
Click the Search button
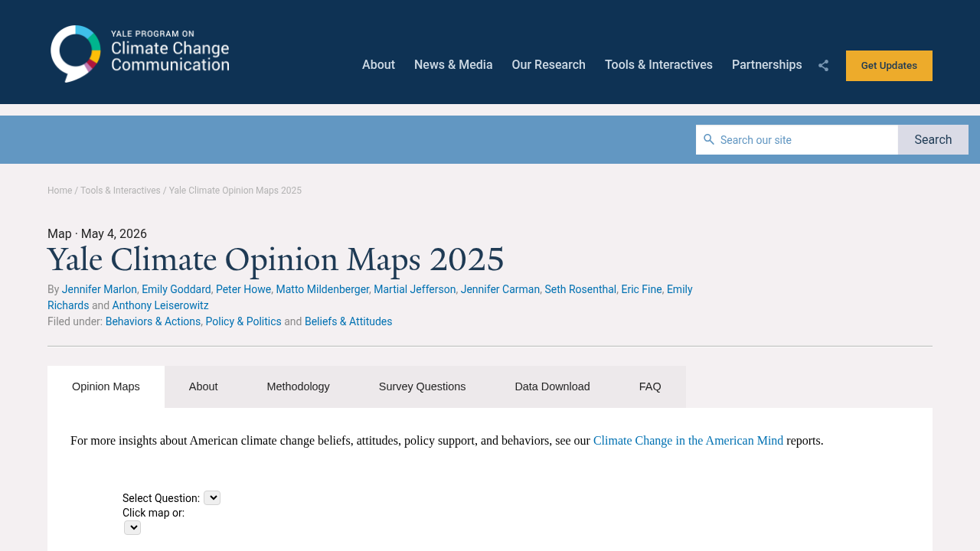click(933, 140)
